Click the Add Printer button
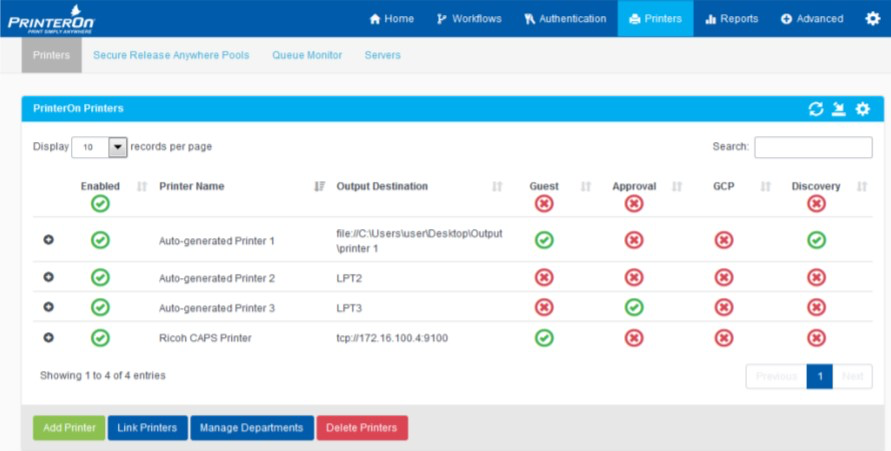This screenshot has height=451, width=891. (69, 428)
